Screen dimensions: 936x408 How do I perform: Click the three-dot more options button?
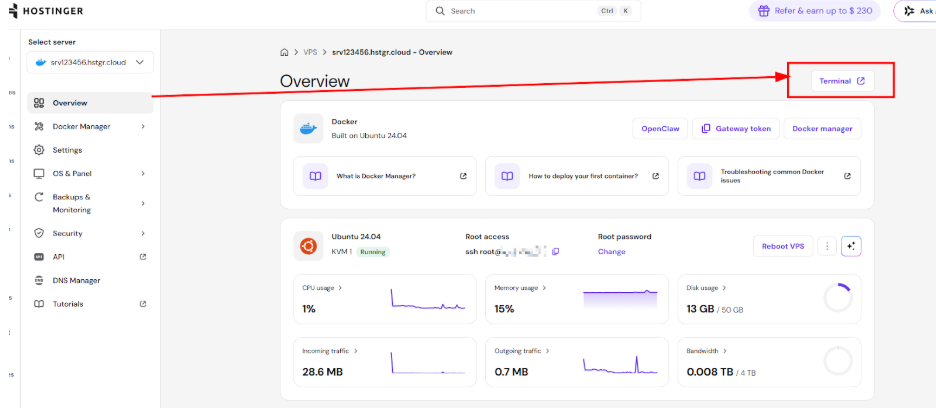coord(827,246)
